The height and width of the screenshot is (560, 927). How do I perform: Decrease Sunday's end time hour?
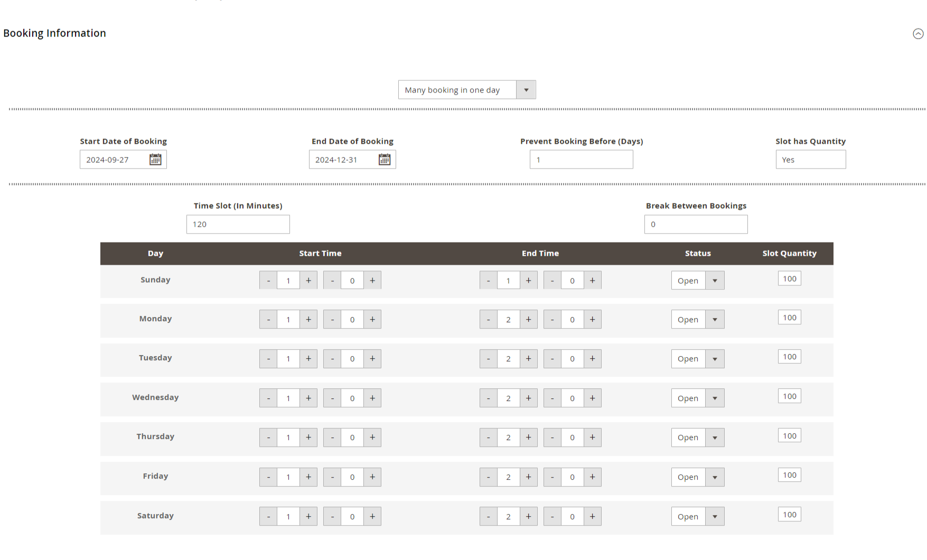489,281
